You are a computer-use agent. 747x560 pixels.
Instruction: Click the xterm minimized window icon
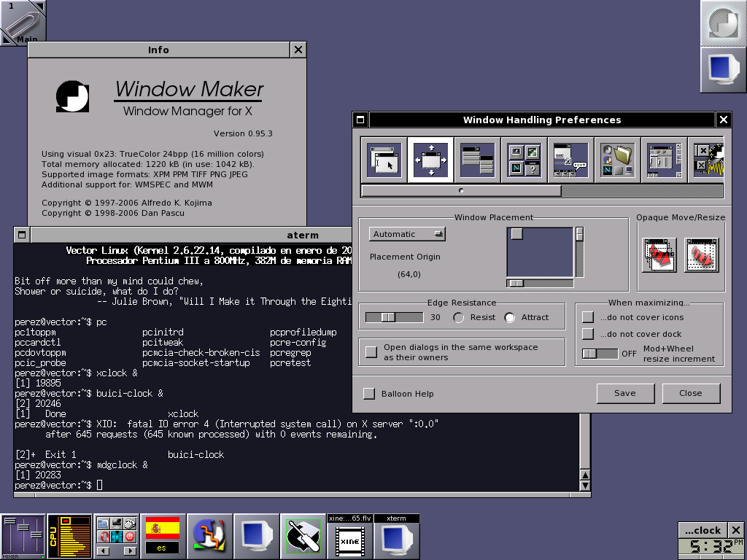pyautogui.click(x=396, y=537)
